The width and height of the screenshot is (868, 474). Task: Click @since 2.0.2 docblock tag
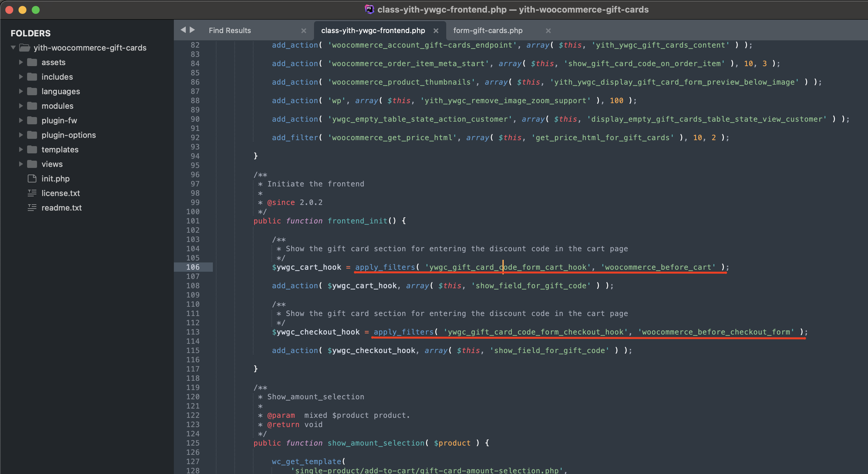point(295,202)
